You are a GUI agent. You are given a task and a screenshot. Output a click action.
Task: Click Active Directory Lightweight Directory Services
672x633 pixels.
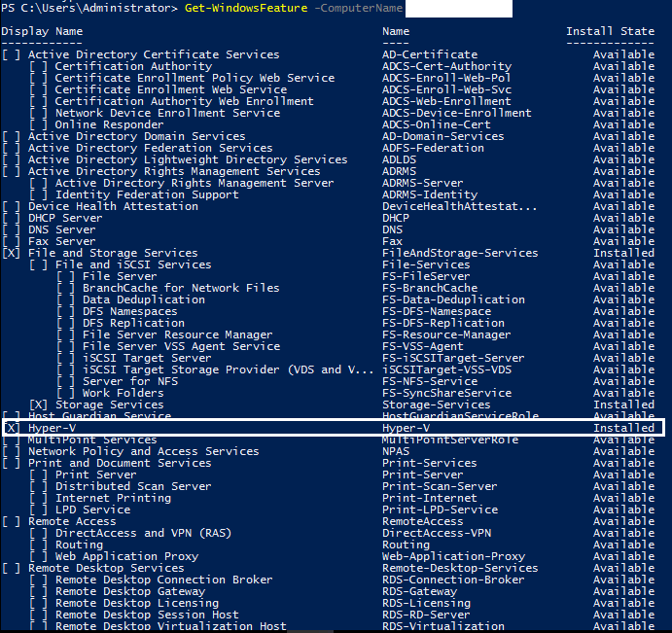point(188,159)
